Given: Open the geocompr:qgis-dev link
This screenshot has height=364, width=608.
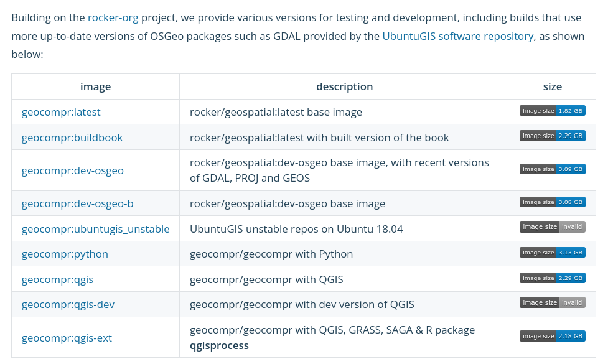Looking at the screenshot, I should point(68,304).
